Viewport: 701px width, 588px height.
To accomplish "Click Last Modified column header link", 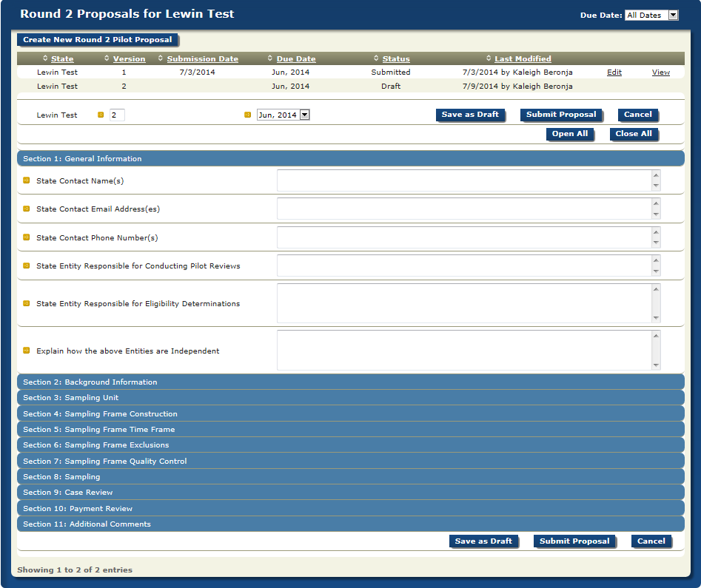I will 523,58.
